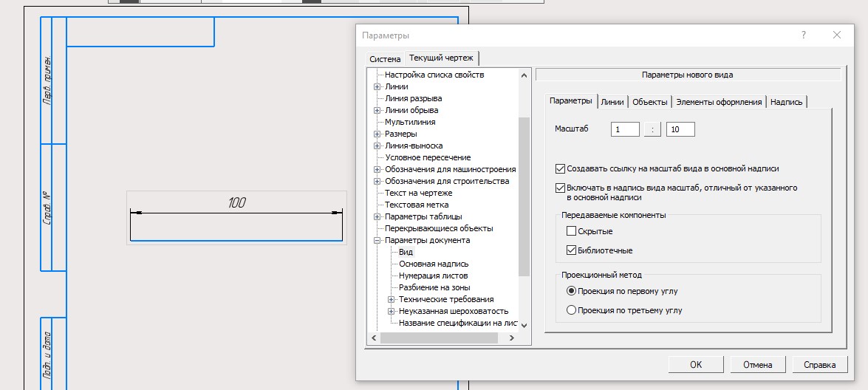Select Проекция по первому углу option
868x390 pixels.
(x=571, y=291)
